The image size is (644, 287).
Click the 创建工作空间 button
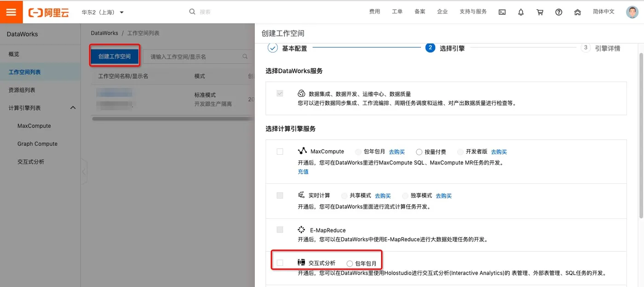click(x=115, y=57)
